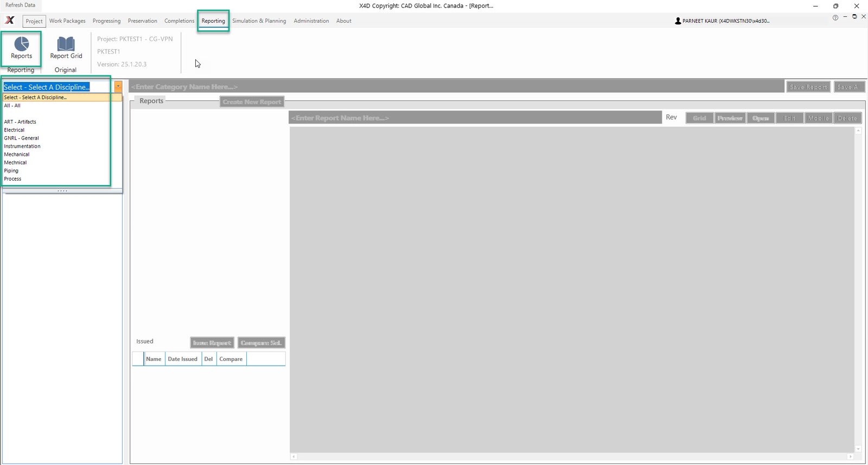Click the user profile icon
Viewport: 868px width, 465px height.
(678, 21)
